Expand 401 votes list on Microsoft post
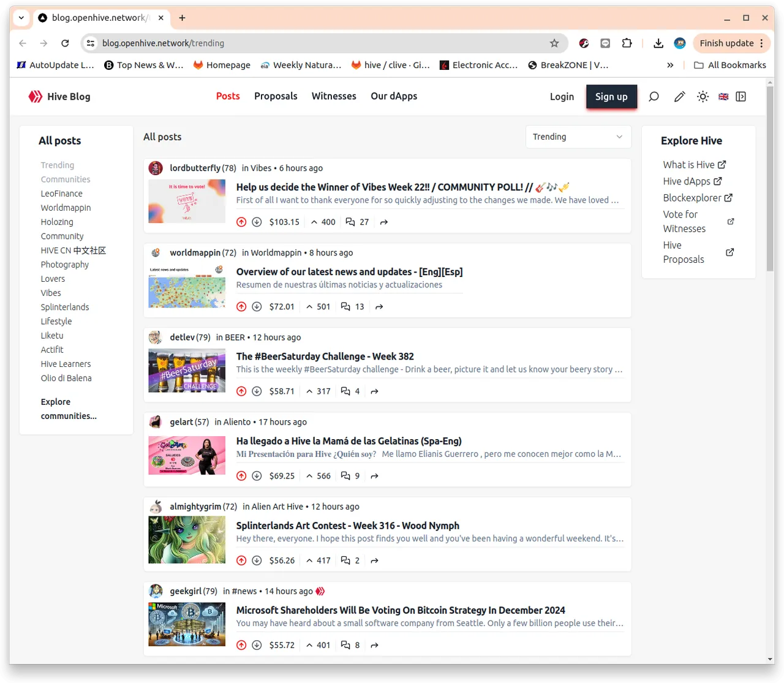Image resolution: width=784 pixels, height=683 pixels. pos(318,645)
